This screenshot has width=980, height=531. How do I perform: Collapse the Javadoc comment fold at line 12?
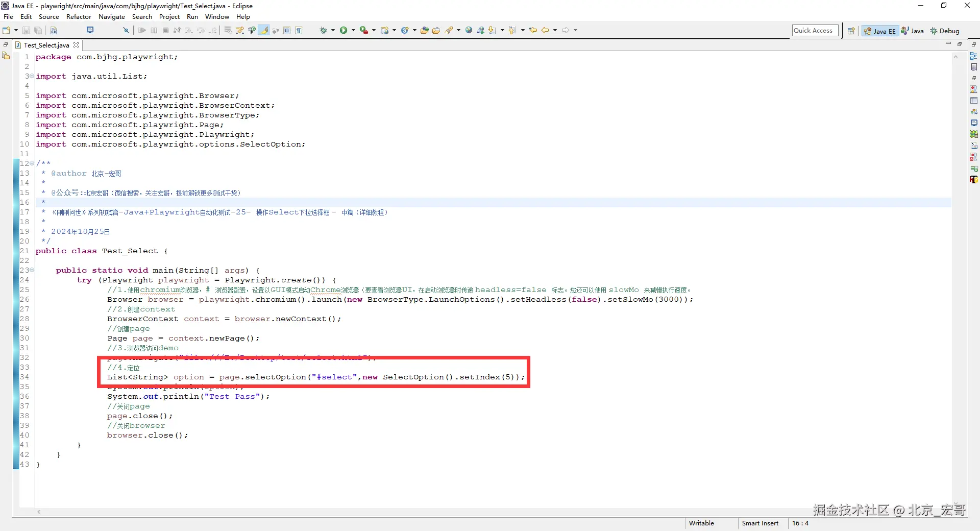coord(32,163)
